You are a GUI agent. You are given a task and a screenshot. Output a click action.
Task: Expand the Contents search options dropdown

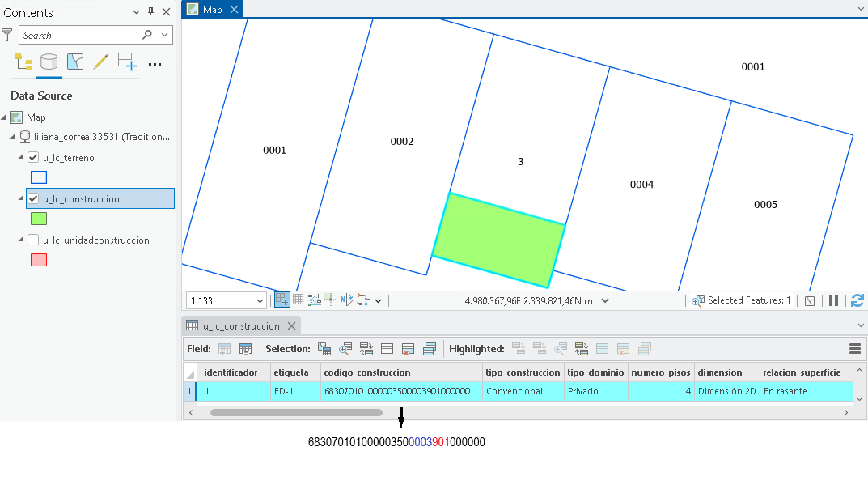[x=164, y=35]
